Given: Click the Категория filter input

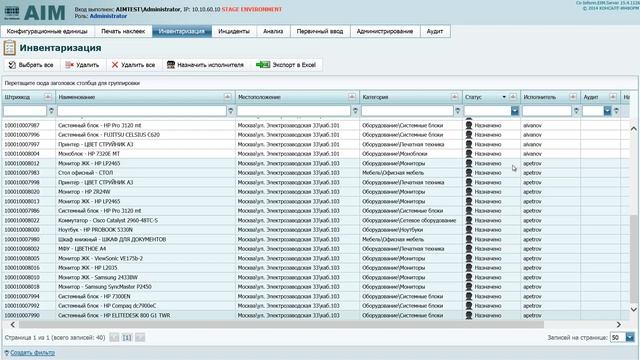Looking at the screenshot, I should click(x=407, y=111).
